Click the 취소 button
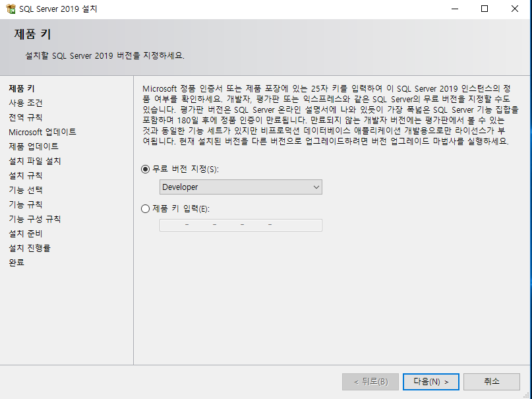Viewport: 532px width, 399px height. (x=492, y=382)
